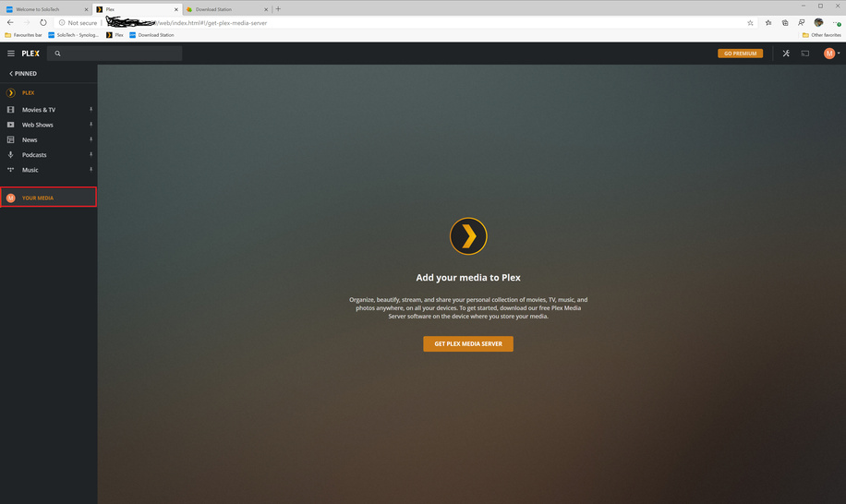Open the Plex hamburger menu
The height and width of the screenshot is (504, 846).
pos(11,54)
